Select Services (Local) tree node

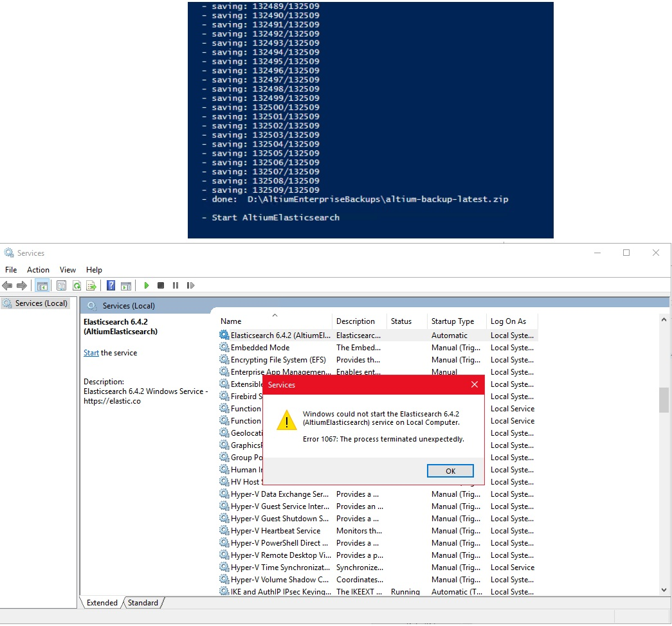pos(35,303)
